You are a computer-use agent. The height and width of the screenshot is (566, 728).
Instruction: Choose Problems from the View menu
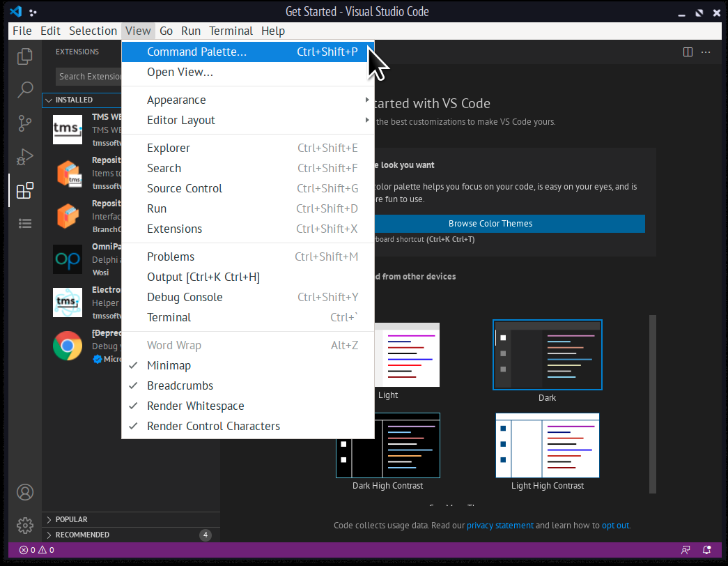pyautogui.click(x=248, y=257)
